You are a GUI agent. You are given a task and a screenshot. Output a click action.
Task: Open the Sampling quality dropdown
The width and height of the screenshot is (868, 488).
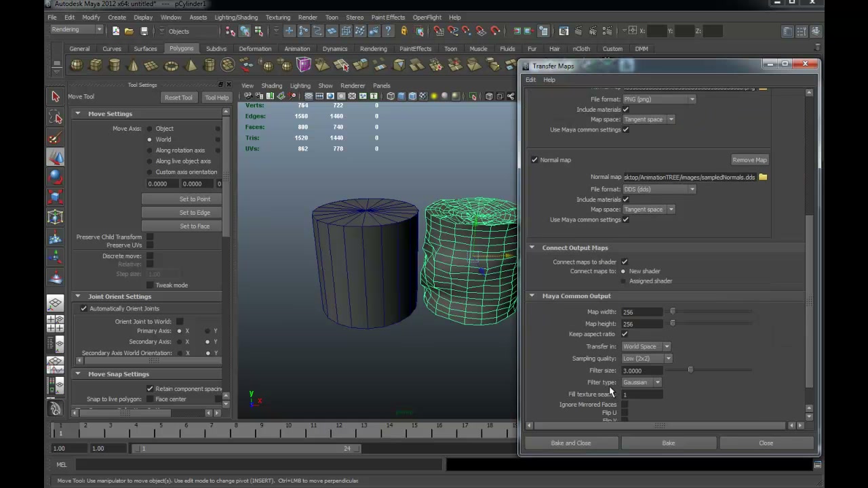pos(647,359)
